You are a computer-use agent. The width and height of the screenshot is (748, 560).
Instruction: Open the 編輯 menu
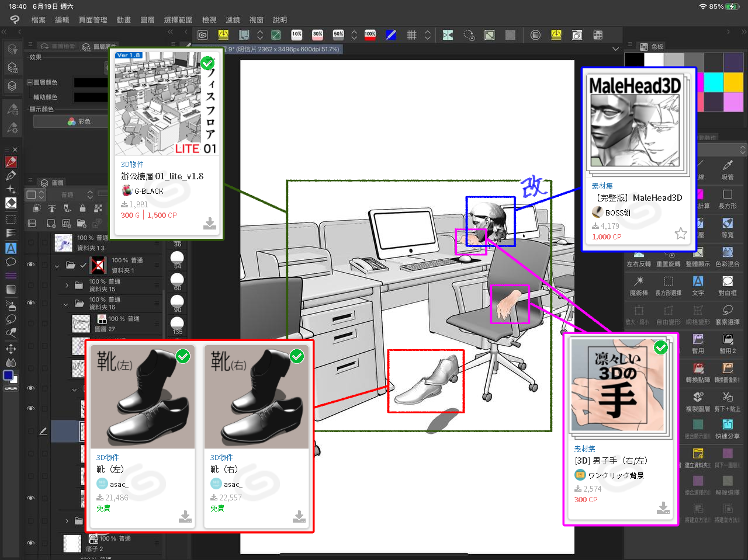(x=62, y=20)
